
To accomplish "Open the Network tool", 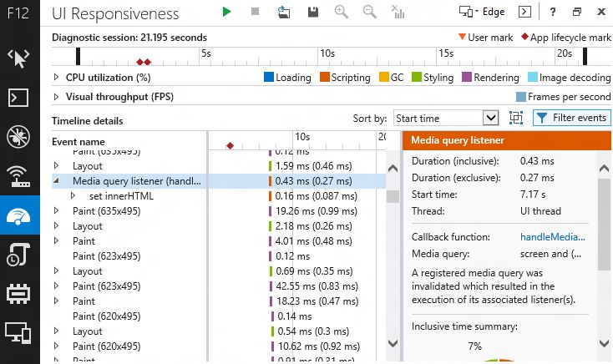I will (x=19, y=176).
